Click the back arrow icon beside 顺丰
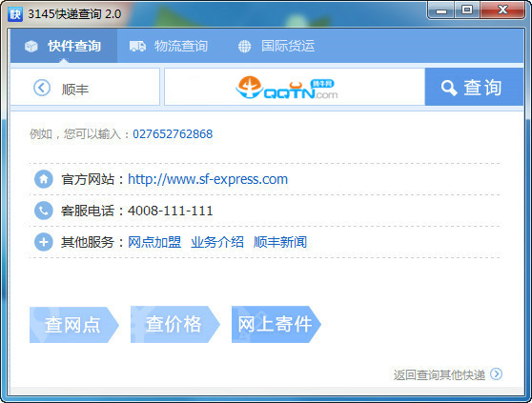532x403 pixels. coord(42,88)
